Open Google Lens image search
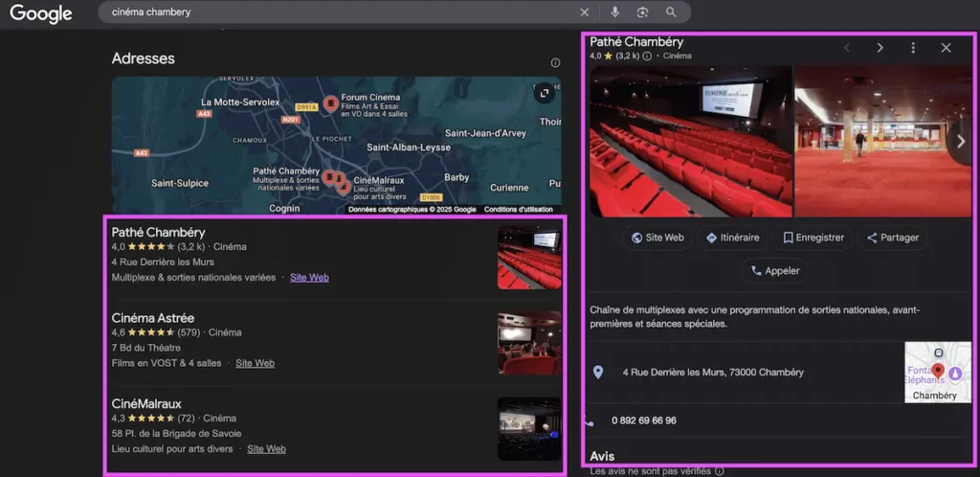 (642, 12)
